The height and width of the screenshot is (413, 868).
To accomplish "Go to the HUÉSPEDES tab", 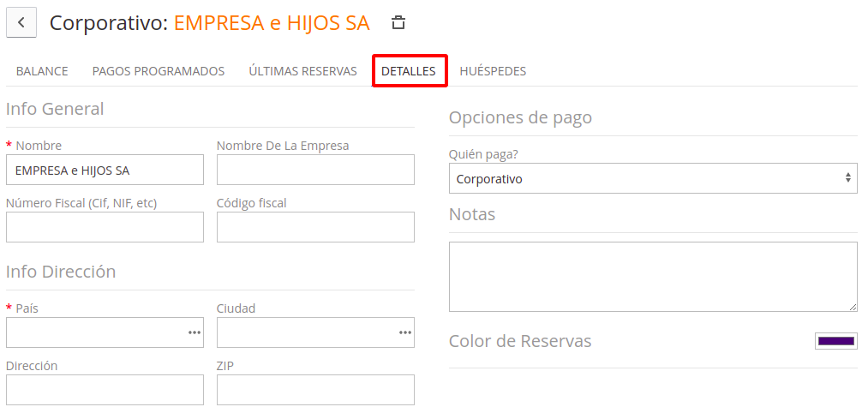I will click(493, 71).
